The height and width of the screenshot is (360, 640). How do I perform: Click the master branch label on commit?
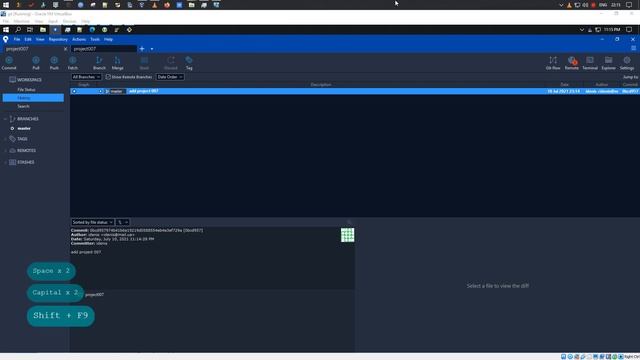(x=116, y=91)
